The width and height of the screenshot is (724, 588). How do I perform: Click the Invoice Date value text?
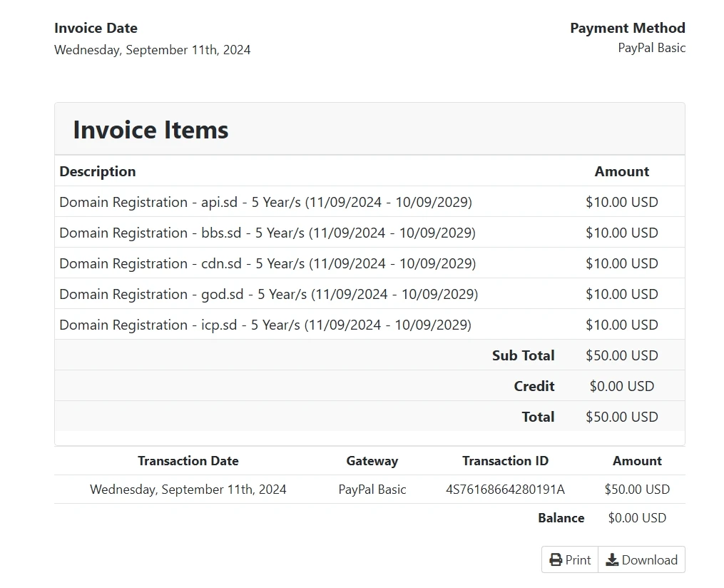point(152,50)
